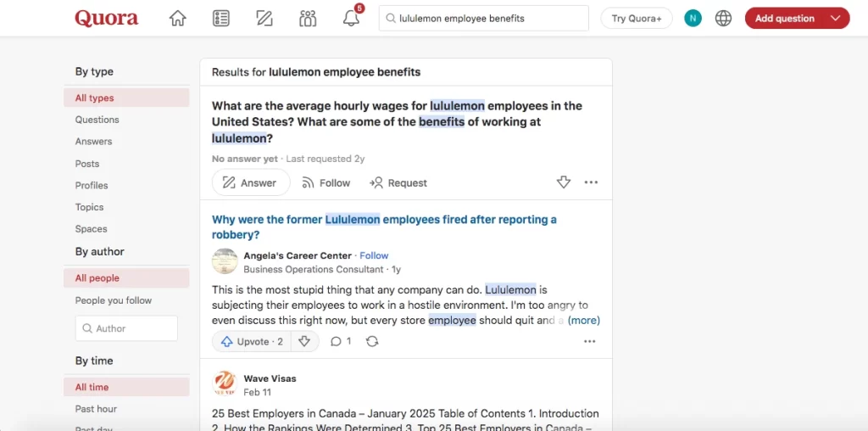The width and height of the screenshot is (868, 431).
Task: Click 'No answer yet' text
Action: 245,159
